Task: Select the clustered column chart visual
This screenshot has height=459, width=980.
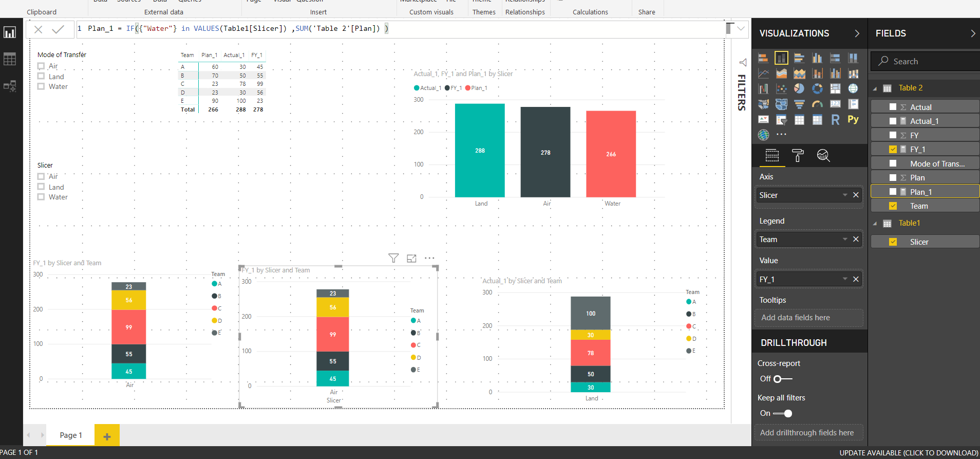Action: coord(817,58)
